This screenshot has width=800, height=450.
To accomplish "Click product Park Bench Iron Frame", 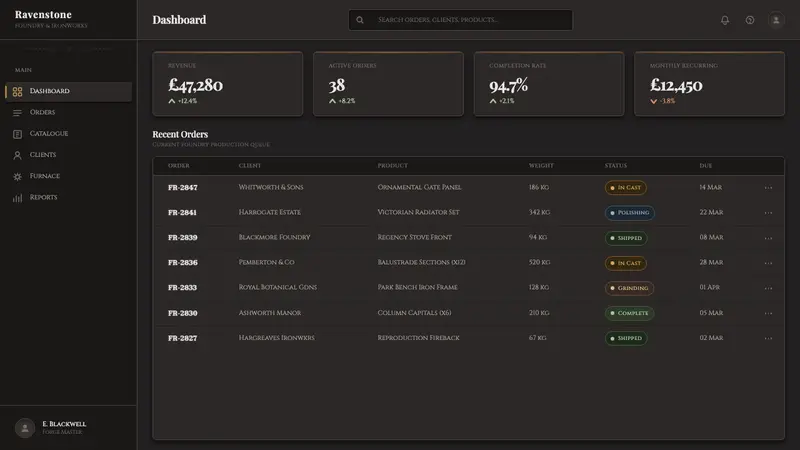I will 417,287.
